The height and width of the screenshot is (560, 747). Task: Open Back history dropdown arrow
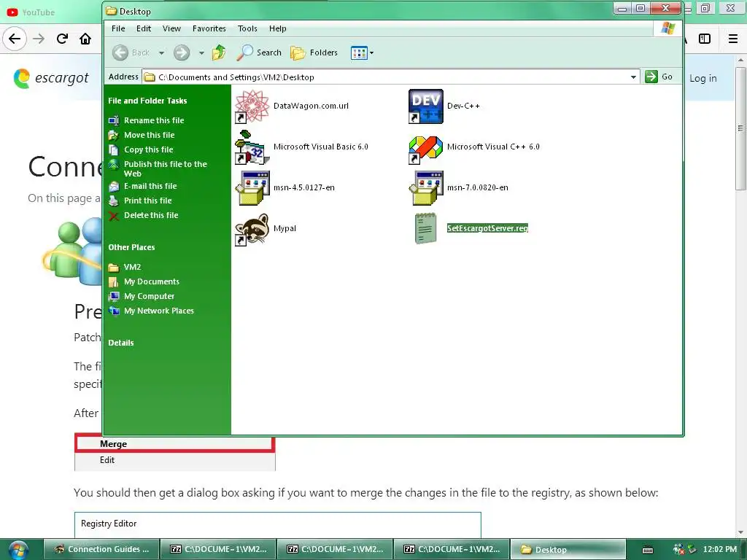161,52
